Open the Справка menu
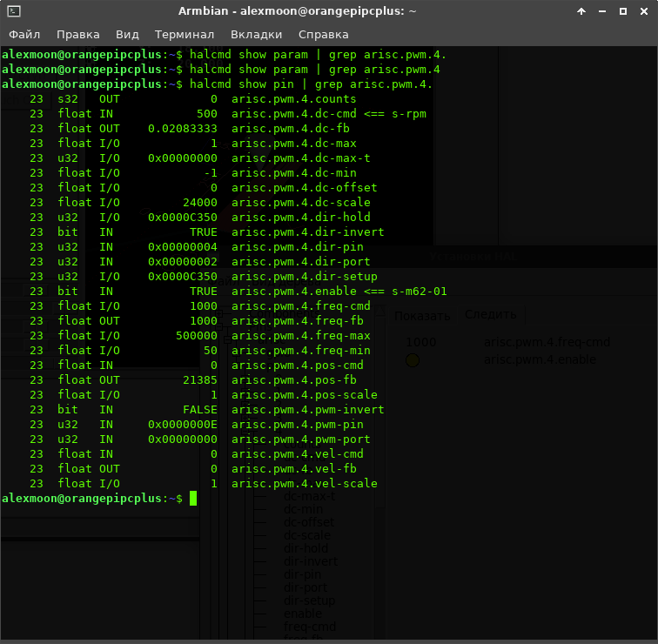Viewport: 658px width, 644px height. (x=323, y=35)
